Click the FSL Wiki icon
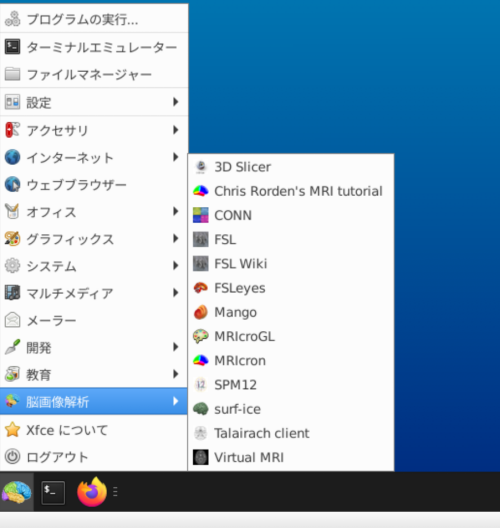Viewport: 500px width, 528px height. click(x=201, y=264)
